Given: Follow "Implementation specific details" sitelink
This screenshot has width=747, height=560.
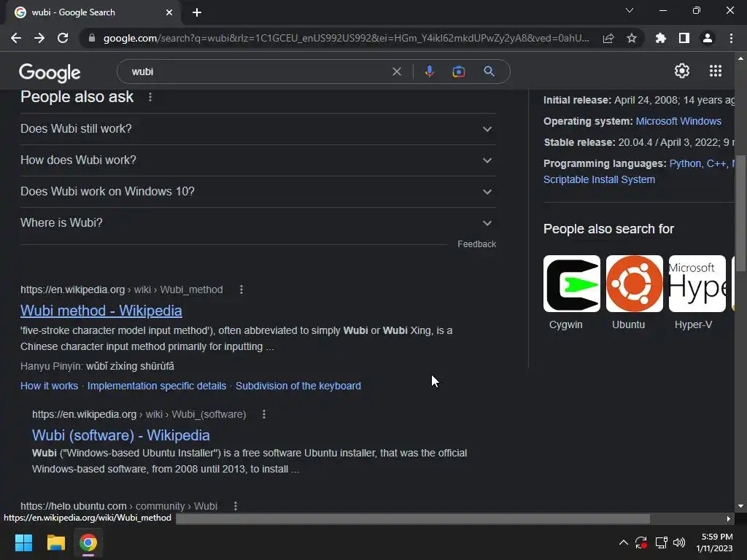Looking at the screenshot, I should pos(157,386).
